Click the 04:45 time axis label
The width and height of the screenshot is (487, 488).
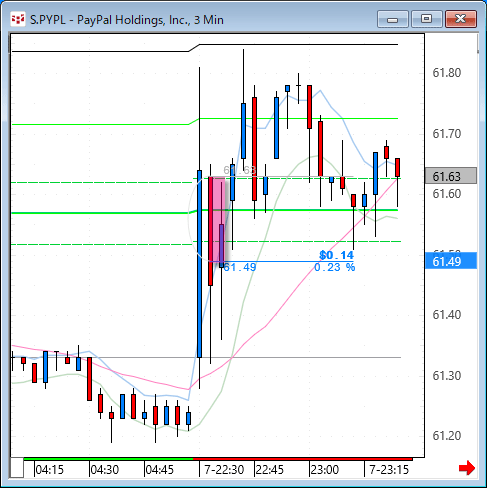[x=160, y=470]
